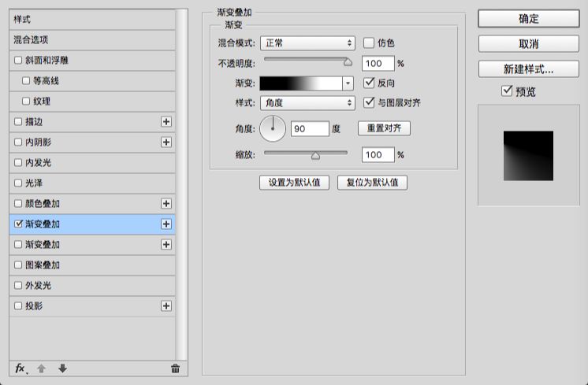The width and height of the screenshot is (588, 385).
Task: Enable the 内阴影 checkbox
Action: (18, 143)
